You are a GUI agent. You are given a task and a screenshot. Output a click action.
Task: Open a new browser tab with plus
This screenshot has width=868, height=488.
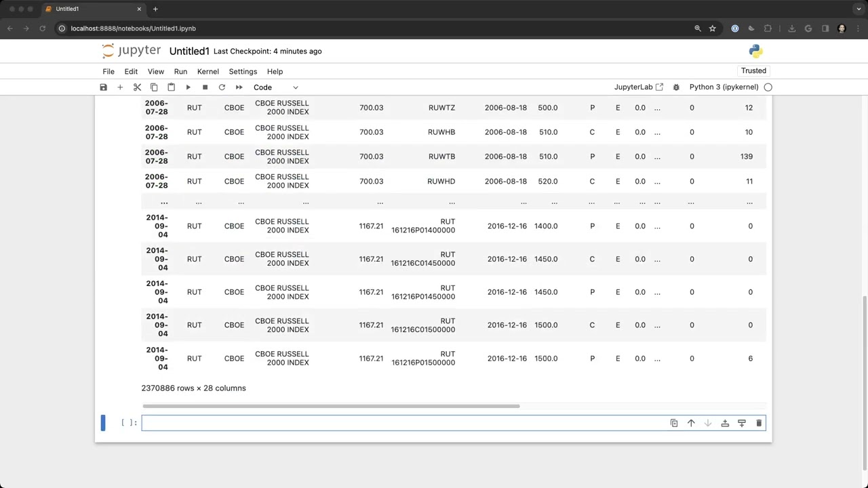click(x=155, y=9)
